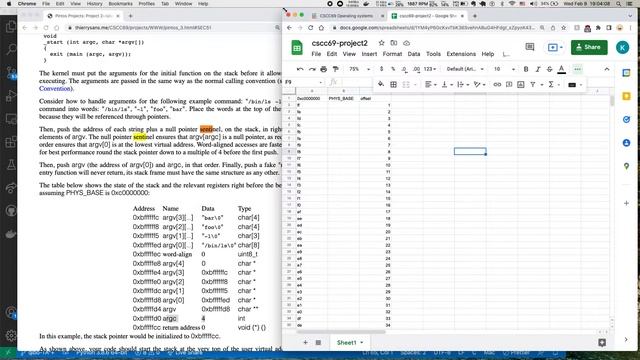Image resolution: width=640 pixels, height=360 pixels.
Task: Open Explore at the bottom right
Action: (x=602, y=342)
